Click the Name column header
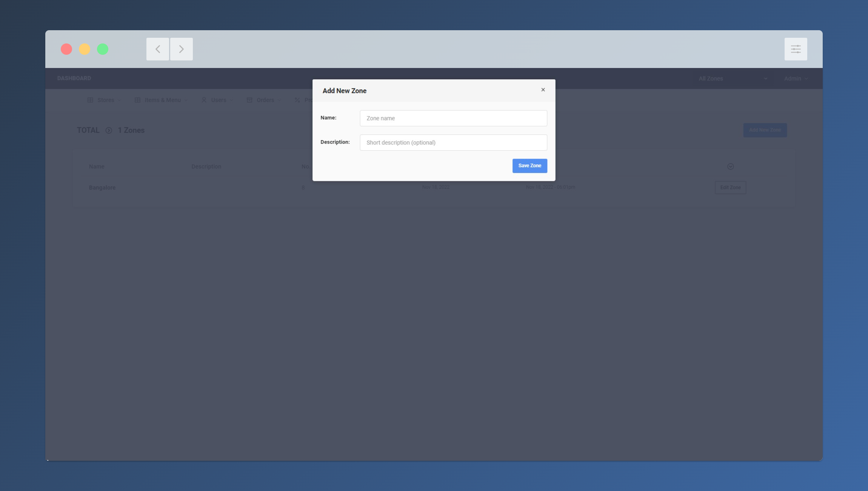The width and height of the screenshot is (868, 491). tap(97, 167)
